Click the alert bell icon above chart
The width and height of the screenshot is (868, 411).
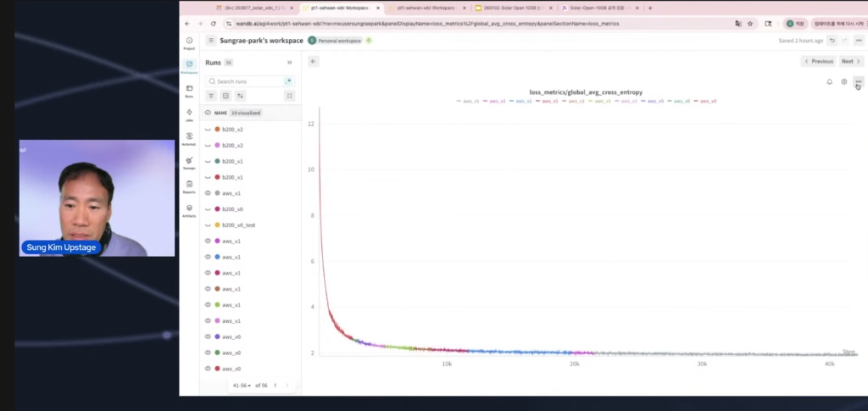[x=829, y=82]
